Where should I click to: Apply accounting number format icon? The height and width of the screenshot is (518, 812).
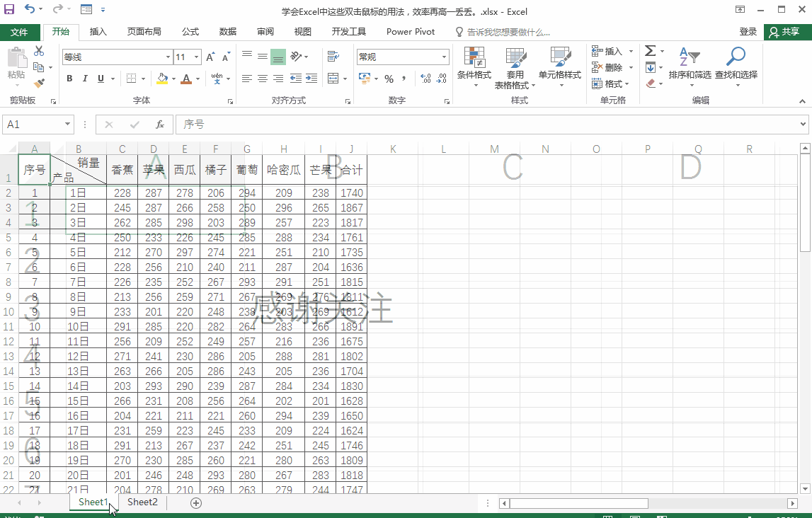[x=365, y=78]
